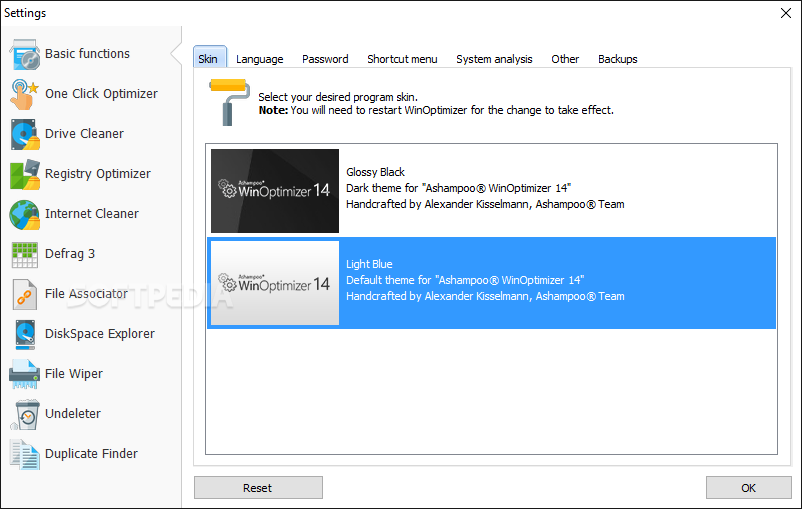Screen dimensions: 802x509
Task: Click the One Click Optimizer hand icon
Action: click(24, 94)
